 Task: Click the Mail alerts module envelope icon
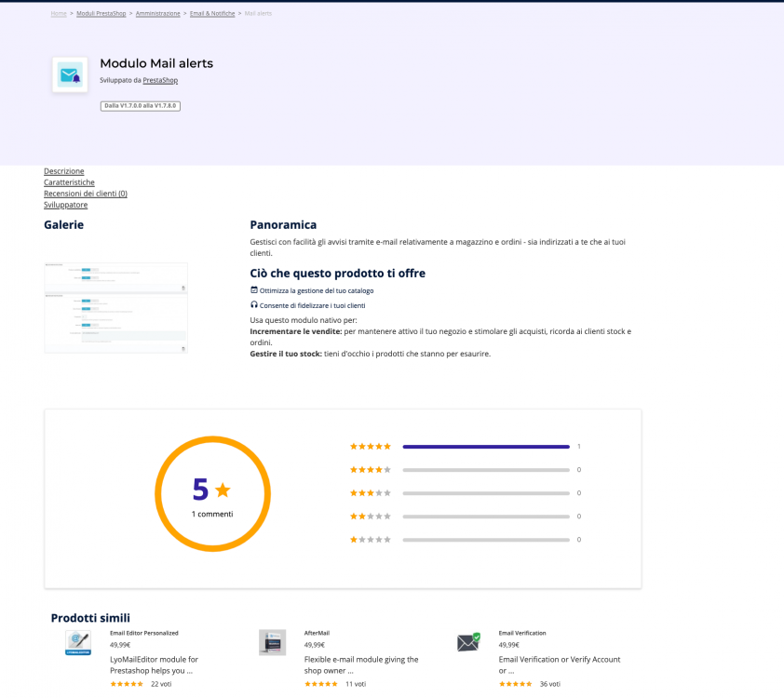[70, 75]
